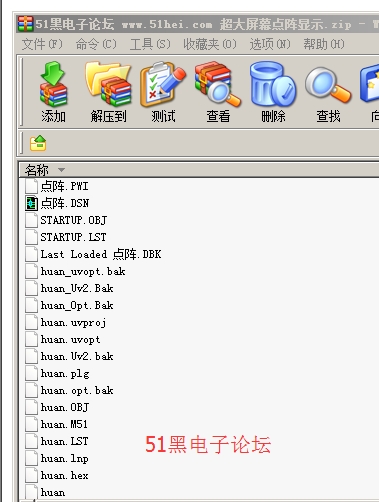Go up one folder level icon
379x502 pixels.
tap(38, 143)
